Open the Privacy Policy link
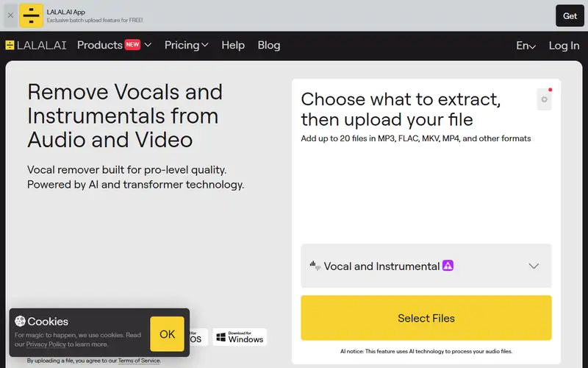 (46, 344)
